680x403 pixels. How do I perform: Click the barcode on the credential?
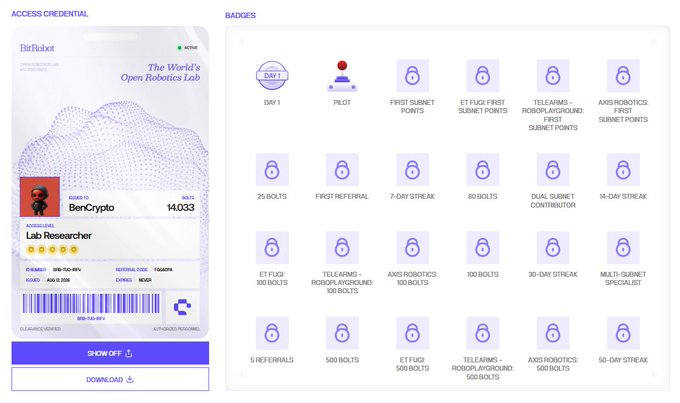91,303
